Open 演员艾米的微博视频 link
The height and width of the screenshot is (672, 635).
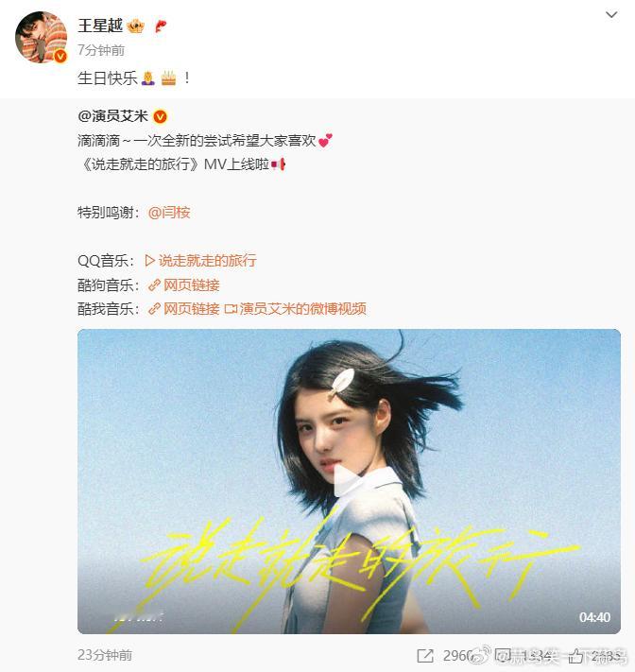tap(296, 308)
